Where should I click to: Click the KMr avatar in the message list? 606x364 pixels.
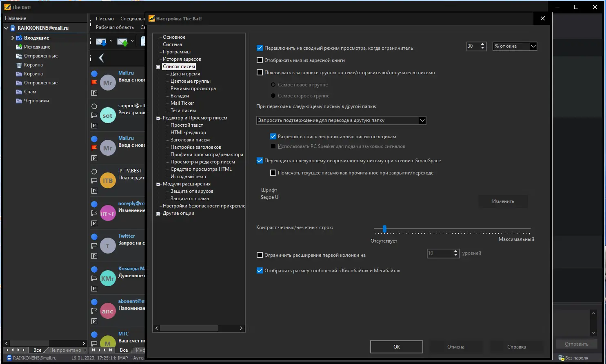click(x=108, y=278)
